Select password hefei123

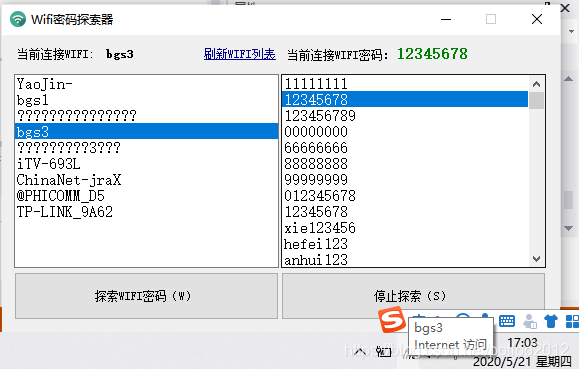pyautogui.click(x=405, y=244)
